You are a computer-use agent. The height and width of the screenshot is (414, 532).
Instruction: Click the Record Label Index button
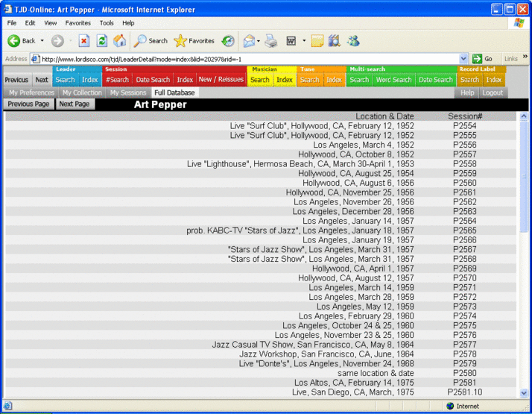pos(494,80)
